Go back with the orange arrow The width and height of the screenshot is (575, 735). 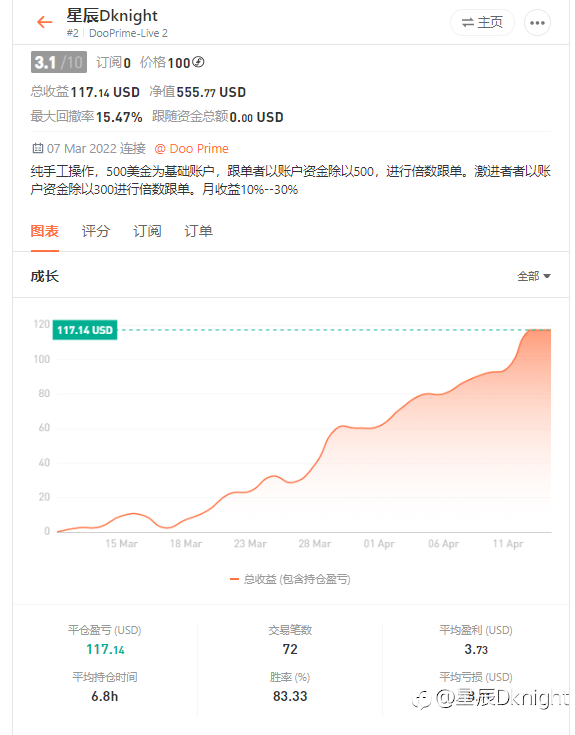click(x=45, y=22)
